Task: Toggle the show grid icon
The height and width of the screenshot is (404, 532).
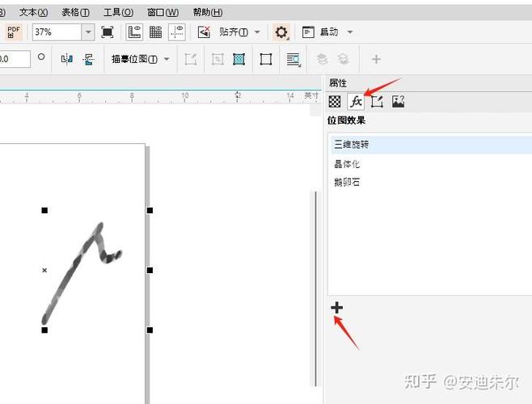Action: tap(156, 32)
